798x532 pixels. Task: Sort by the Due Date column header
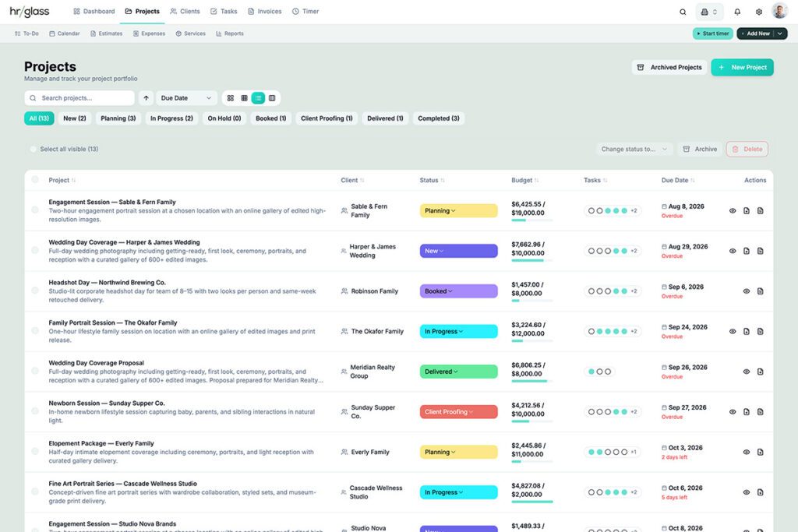[678, 181]
